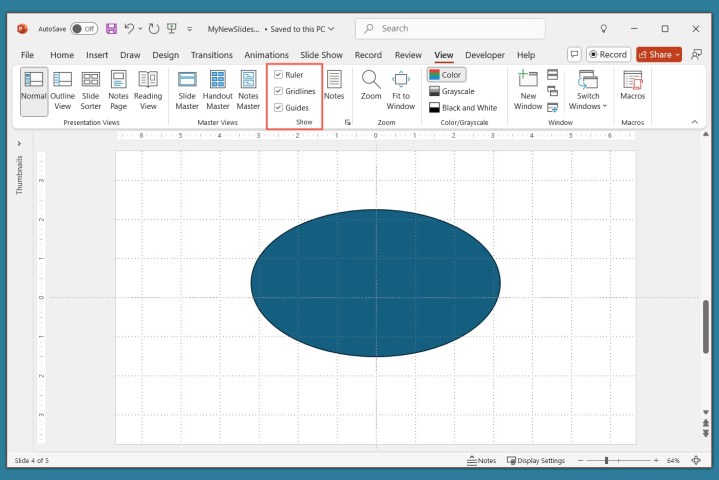The width and height of the screenshot is (719, 480).
Task: Open the Transitions tab
Action: (211, 55)
